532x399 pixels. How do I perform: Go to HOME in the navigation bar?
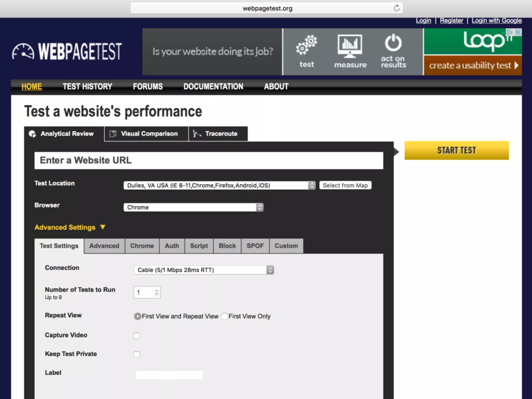pos(31,87)
